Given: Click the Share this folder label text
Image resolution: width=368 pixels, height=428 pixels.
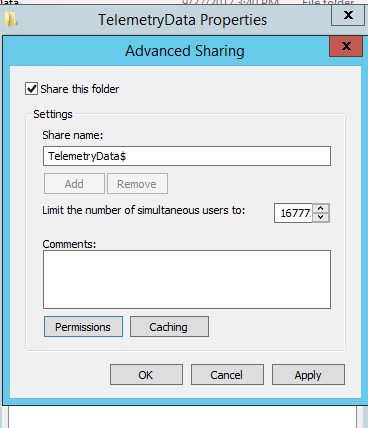Looking at the screenshot, I should pos(80,89).
